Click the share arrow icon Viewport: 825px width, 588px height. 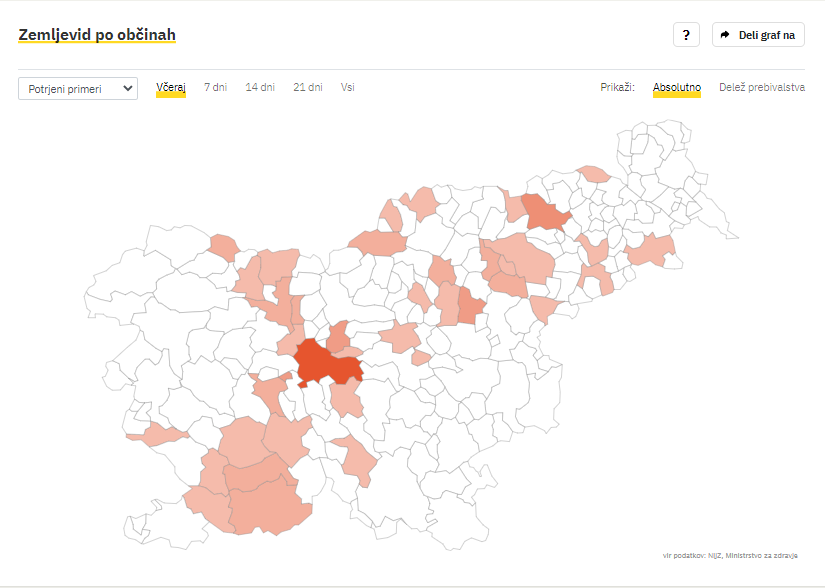pos(726,35)
